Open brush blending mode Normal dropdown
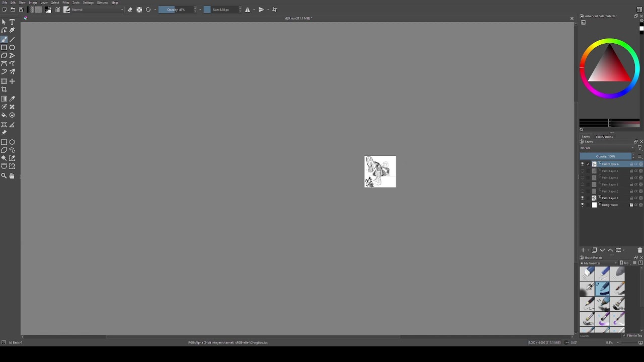The height and width of the screenshot is (362, 644). coord(97,10)
